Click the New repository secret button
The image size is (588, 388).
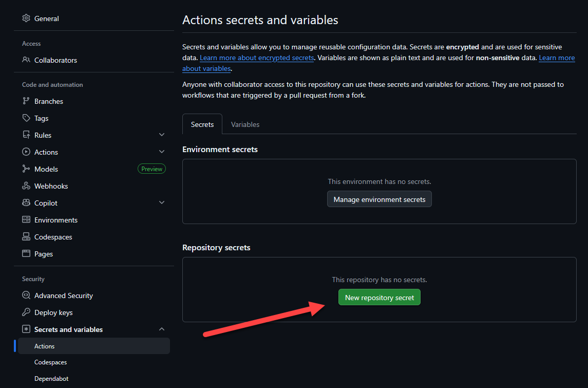380,298
